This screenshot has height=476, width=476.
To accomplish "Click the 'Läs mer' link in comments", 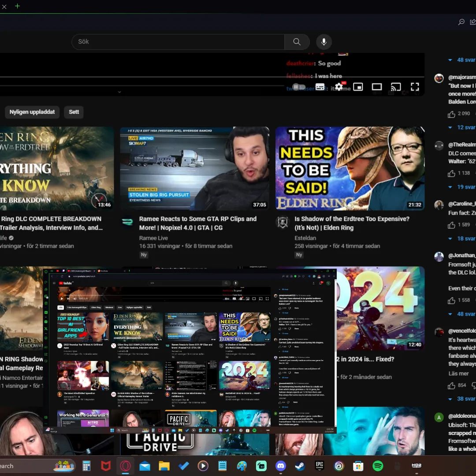I will pos(458,373).
